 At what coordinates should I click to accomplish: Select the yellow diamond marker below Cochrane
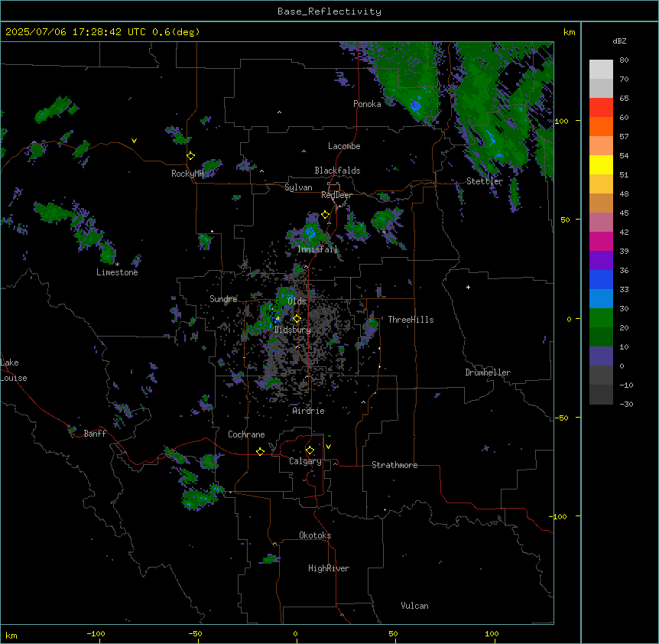pyautogui.click(x=260, y=451)
